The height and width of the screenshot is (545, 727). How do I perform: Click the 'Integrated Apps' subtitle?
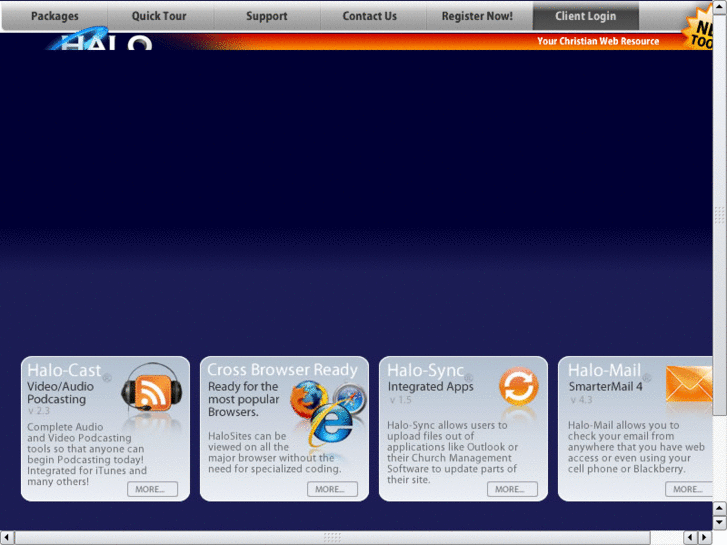pyautogui.click(x=431, y=386)
